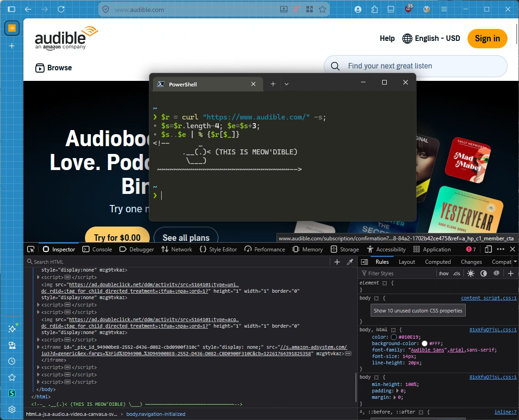Click the install/download icon in the address bar

(284, 9)
